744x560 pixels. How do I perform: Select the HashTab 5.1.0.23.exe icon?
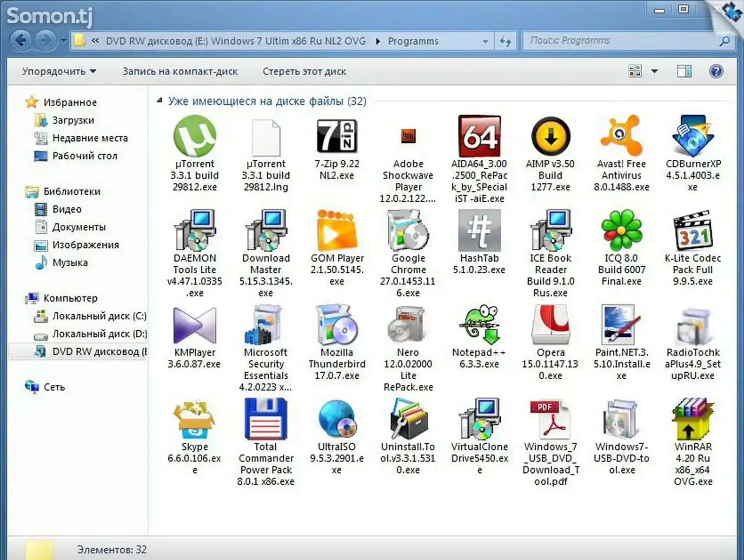tap(479, 230)
